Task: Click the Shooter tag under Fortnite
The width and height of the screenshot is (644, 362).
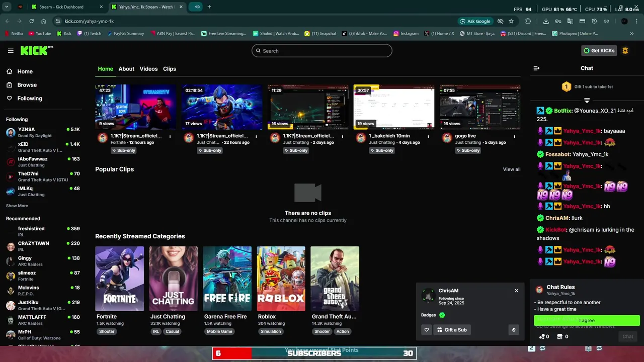Action: (x=107, y=332)
